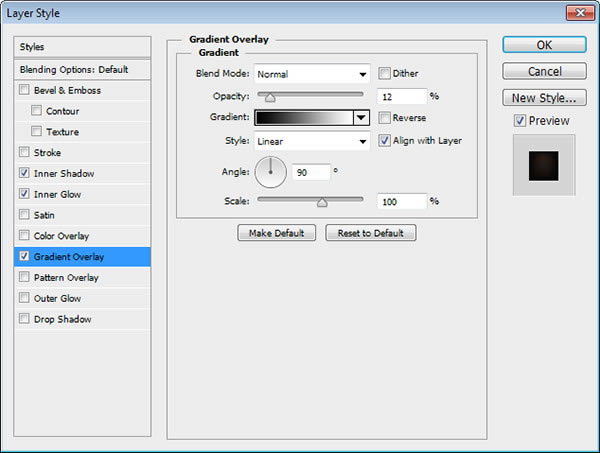Toggle the Reverse gradient checkbox
This screenshot has height=453, width=600.
tap(384, 117)
